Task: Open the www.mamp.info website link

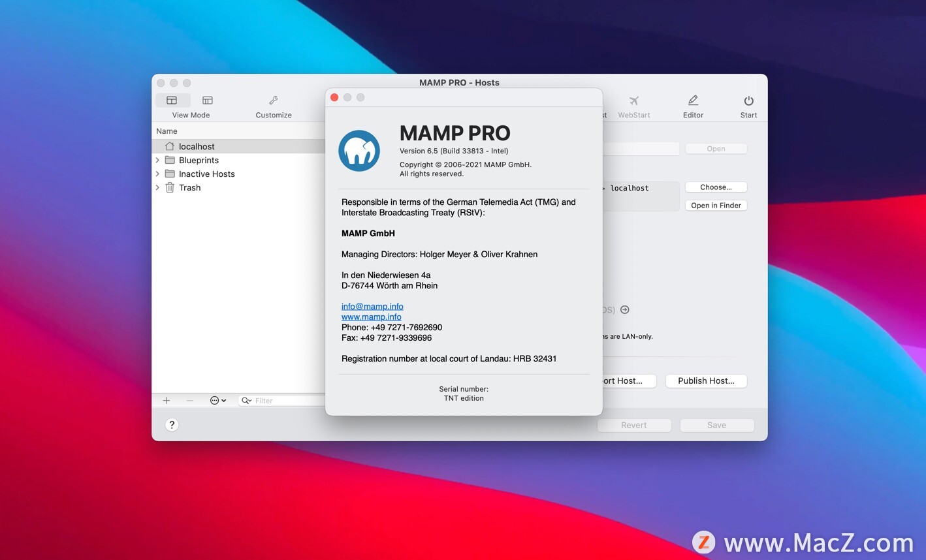Action: pos(372,317)
